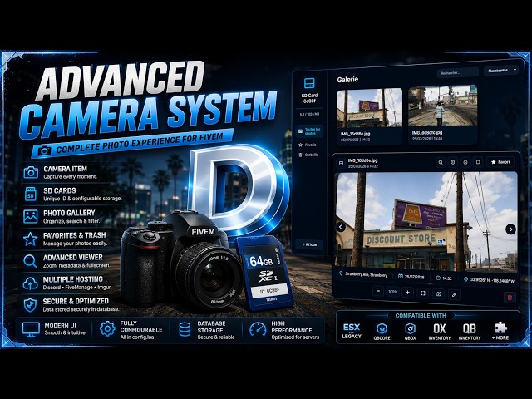Click the QB Inventory logo
This screenshot has height=399, width=532.
coord(470,331)
